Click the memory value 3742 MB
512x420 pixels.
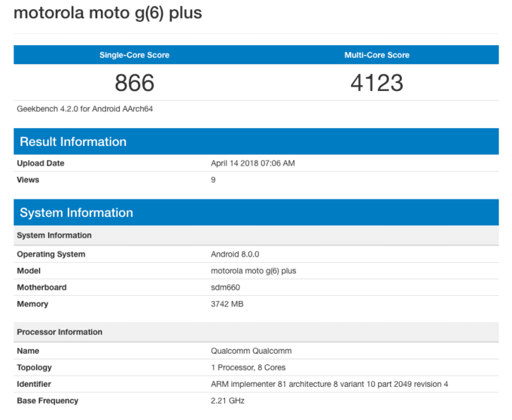(227, 304)
